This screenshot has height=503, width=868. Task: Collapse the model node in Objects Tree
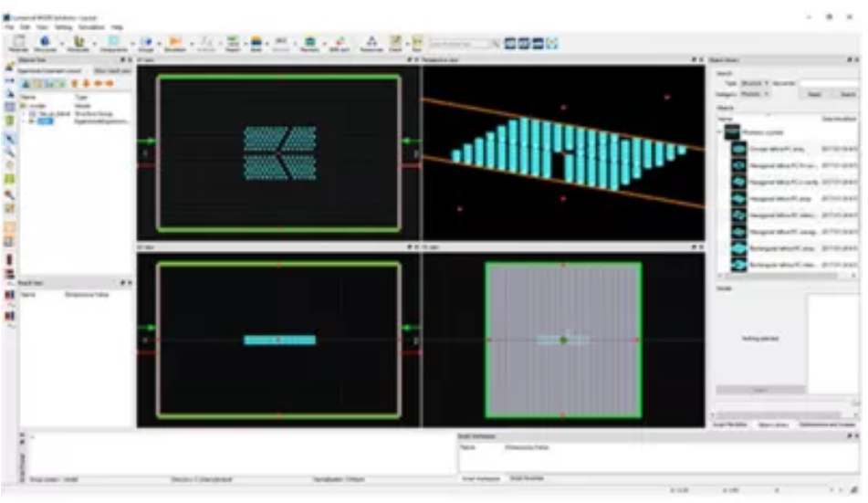24,105
